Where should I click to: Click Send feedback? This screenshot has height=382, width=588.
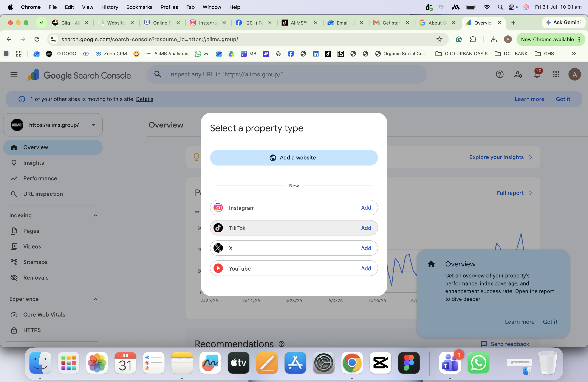pyautogui.click(x=505, y=344)
